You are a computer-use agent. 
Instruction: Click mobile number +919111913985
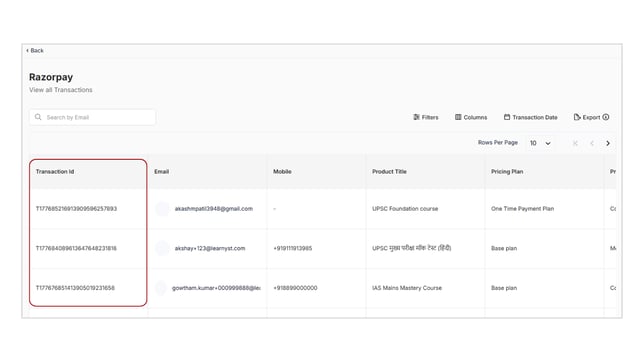tap(292, 248)
